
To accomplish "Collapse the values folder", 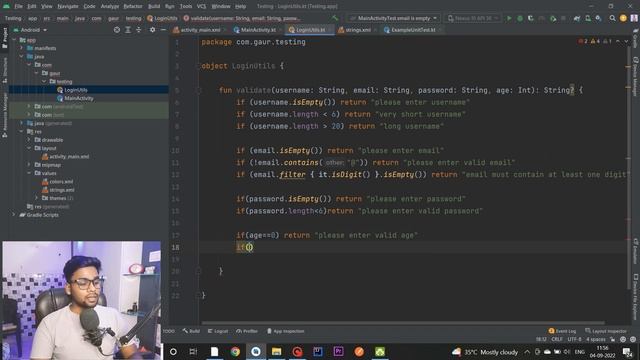I will (29, 173).
